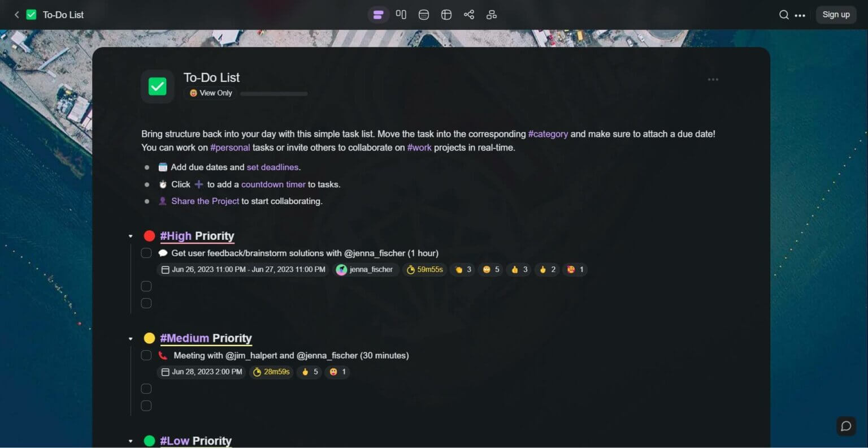This screenshot has width=868, height=448.
Task: Open the set deadlines link
Action: [x=272, y=167]
